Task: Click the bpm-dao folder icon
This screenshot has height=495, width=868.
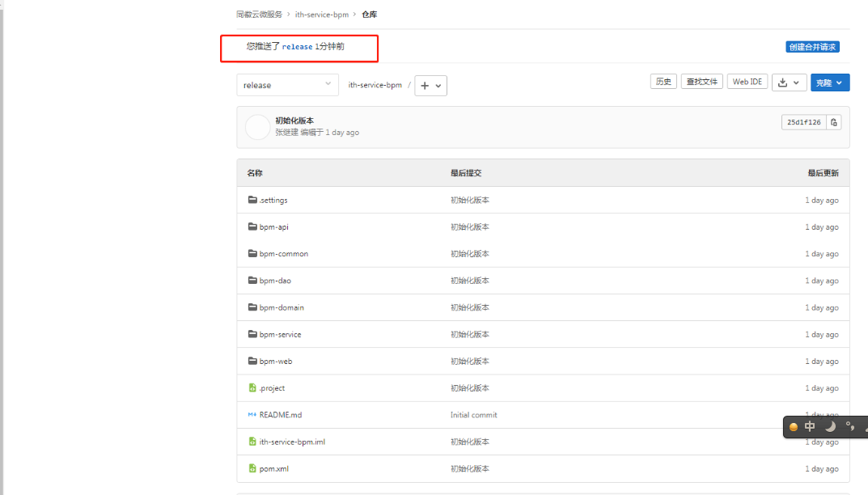Action: coord(252,281)
